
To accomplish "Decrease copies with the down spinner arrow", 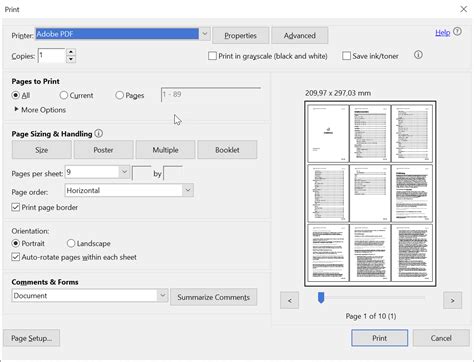I will [71, 59].
